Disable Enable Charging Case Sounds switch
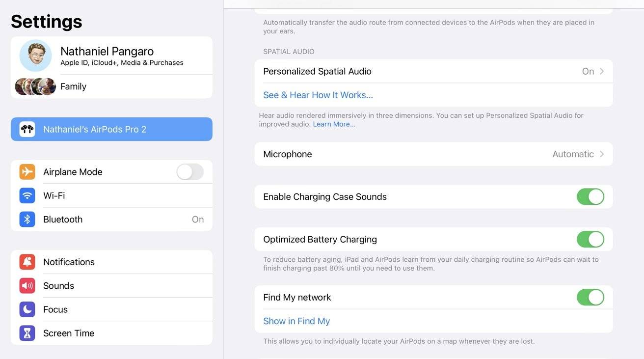 590,197
